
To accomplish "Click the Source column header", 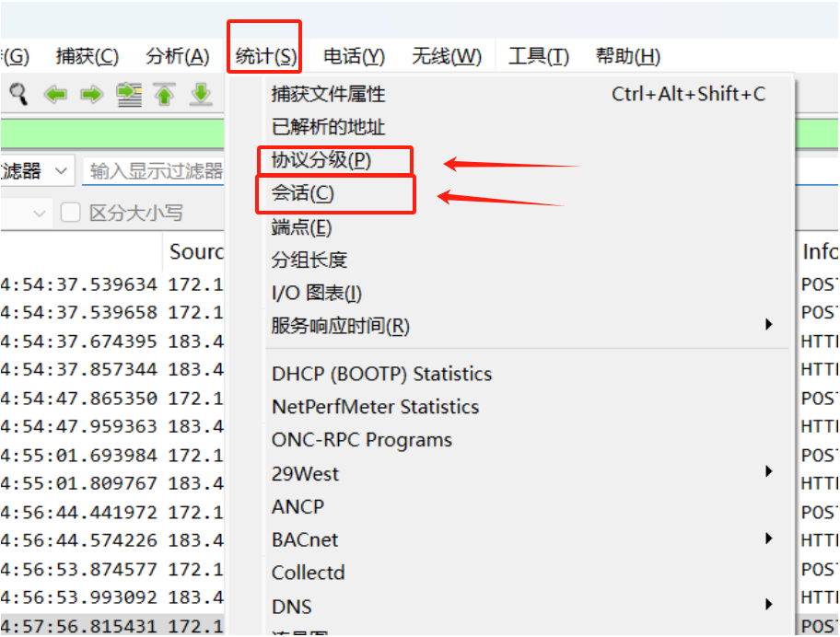I will point(195,251).
